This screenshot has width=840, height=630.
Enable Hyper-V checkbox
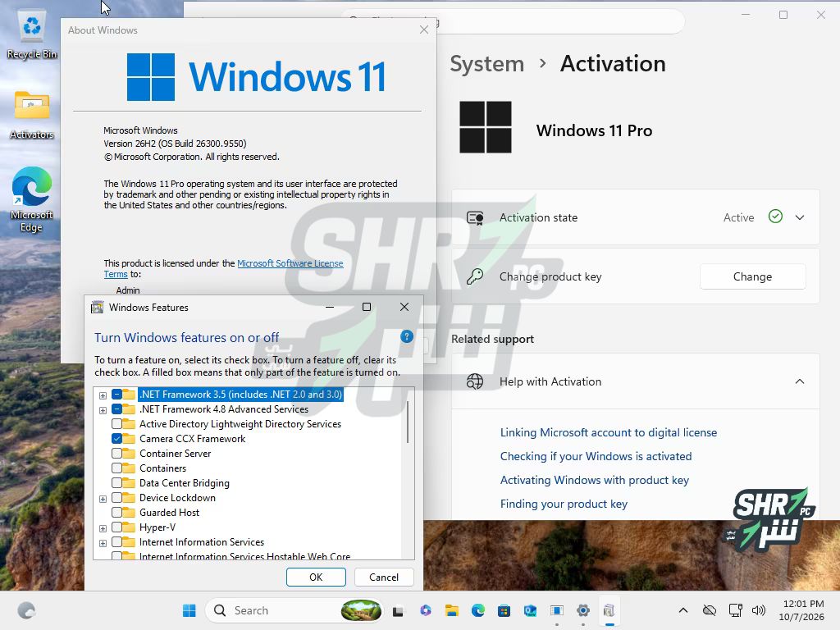pyautogui.click(x=116, y=527)
